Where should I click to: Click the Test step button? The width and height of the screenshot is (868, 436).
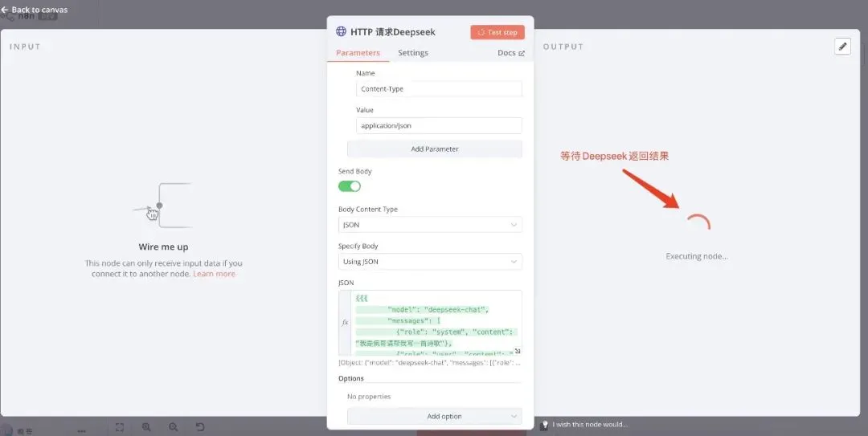pos(497,32)
